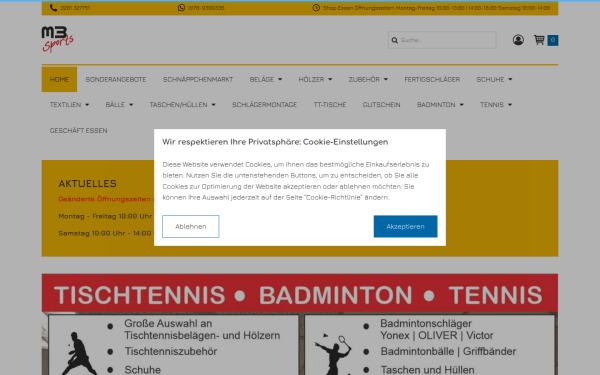Click badminton player silhouette
The width and height of the screenshot is (600, 375).
coord(333,355)
